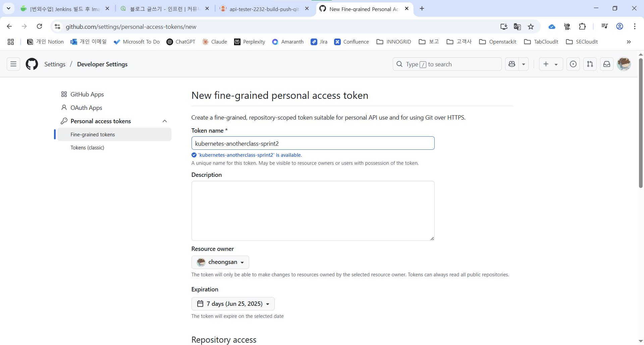This screenshot has height=345, width=644.
Task: Click the Google Translate icon in address bar
Action: click(517, 27)
